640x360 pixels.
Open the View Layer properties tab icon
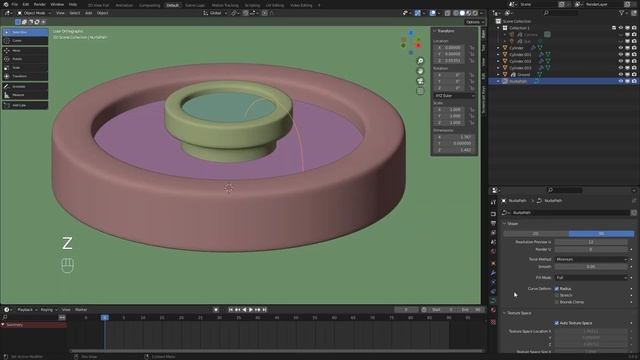[x=493, y=233]
